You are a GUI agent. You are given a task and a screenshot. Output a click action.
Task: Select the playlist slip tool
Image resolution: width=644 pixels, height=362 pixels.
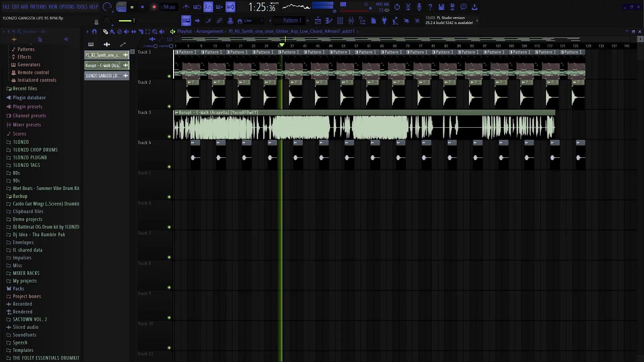click(134, 31)
